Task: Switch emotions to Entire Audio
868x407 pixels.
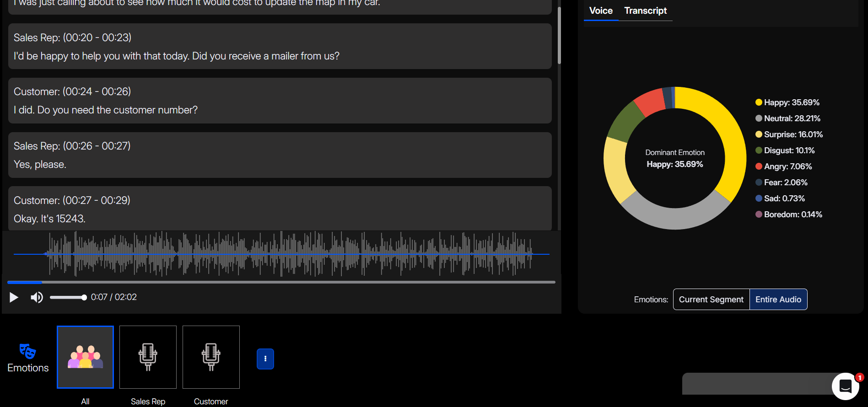Action: (x=778, y=300)
